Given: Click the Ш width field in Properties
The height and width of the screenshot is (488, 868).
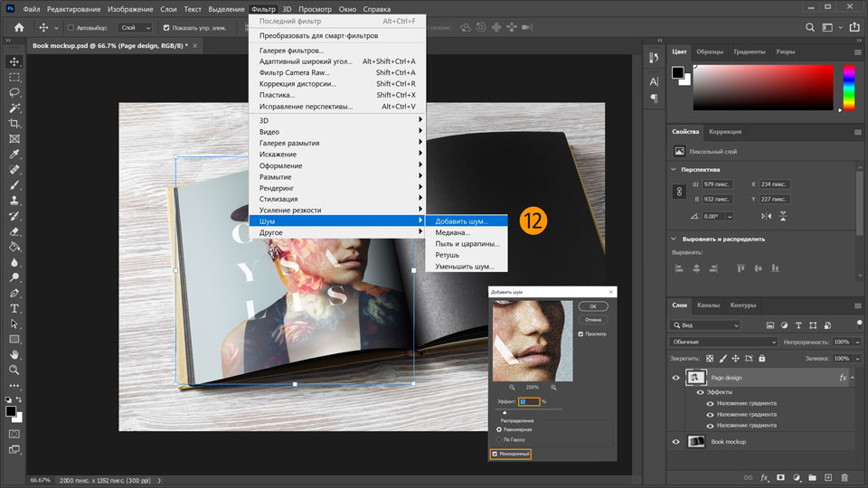Looking at the screenshot, I should (x=717, y=184).
